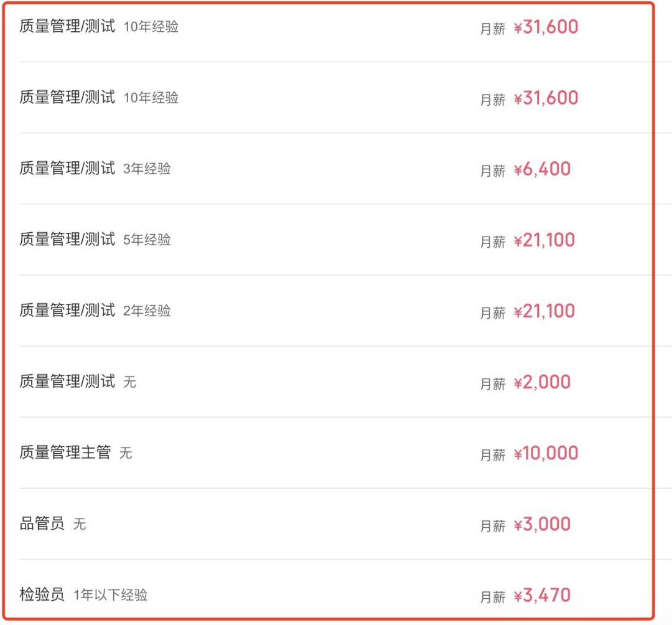Select the 检验员 job title

coord(42,594)
